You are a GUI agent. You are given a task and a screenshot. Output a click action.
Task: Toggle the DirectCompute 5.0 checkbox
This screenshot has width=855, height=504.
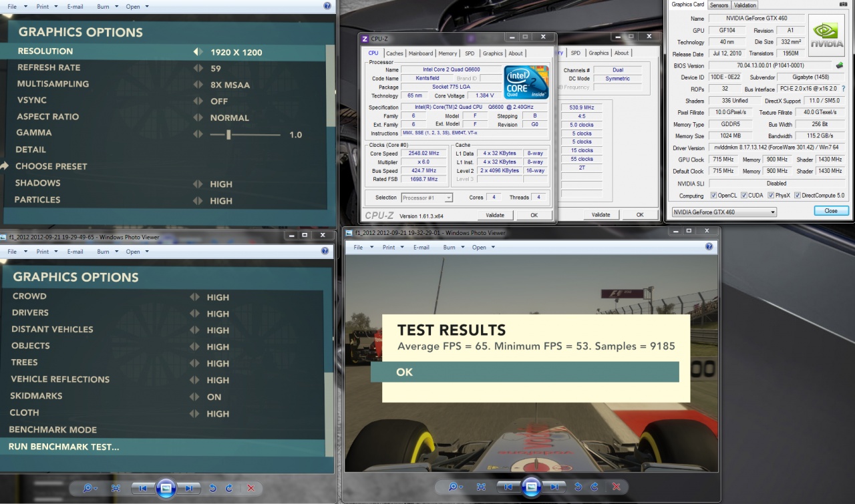(x=797, y=196)
